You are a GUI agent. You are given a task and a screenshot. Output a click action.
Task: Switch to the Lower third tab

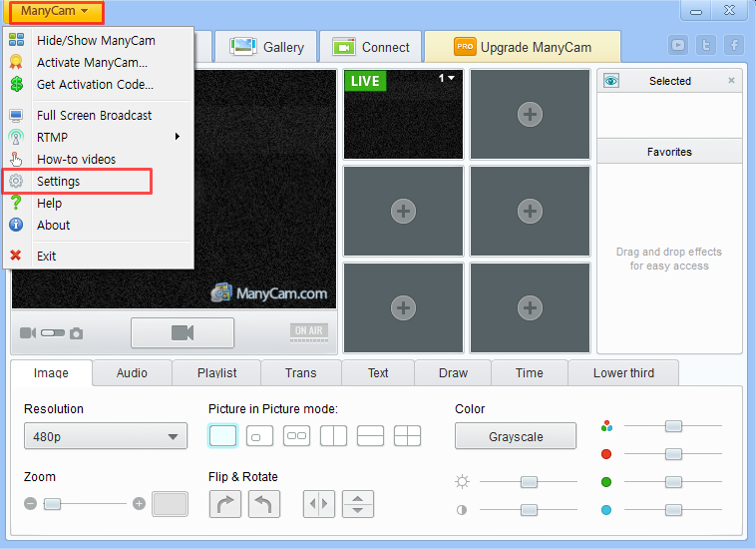coord(623,373)
